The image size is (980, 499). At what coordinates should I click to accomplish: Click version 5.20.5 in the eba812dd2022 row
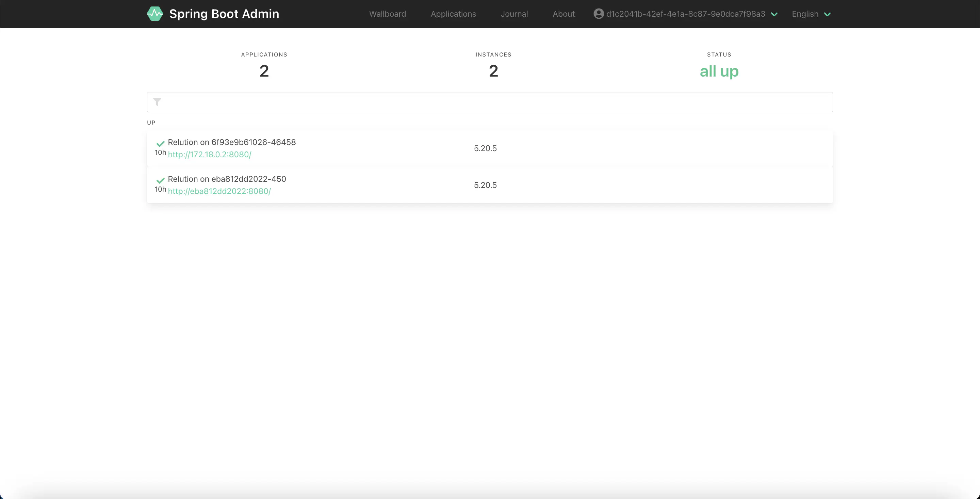[x=485, y=186]
